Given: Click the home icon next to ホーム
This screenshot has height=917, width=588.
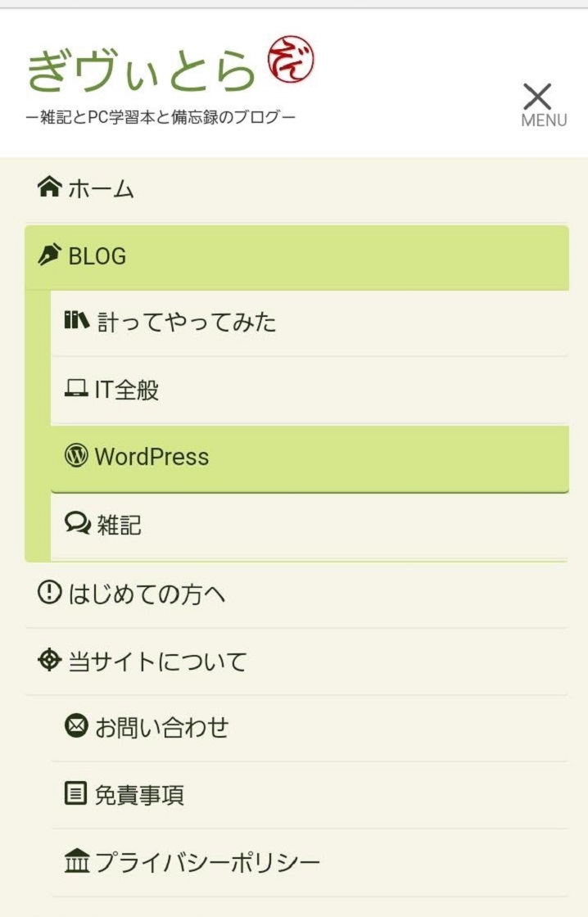Looking at the screenshot, I should (x=49, y=187).
